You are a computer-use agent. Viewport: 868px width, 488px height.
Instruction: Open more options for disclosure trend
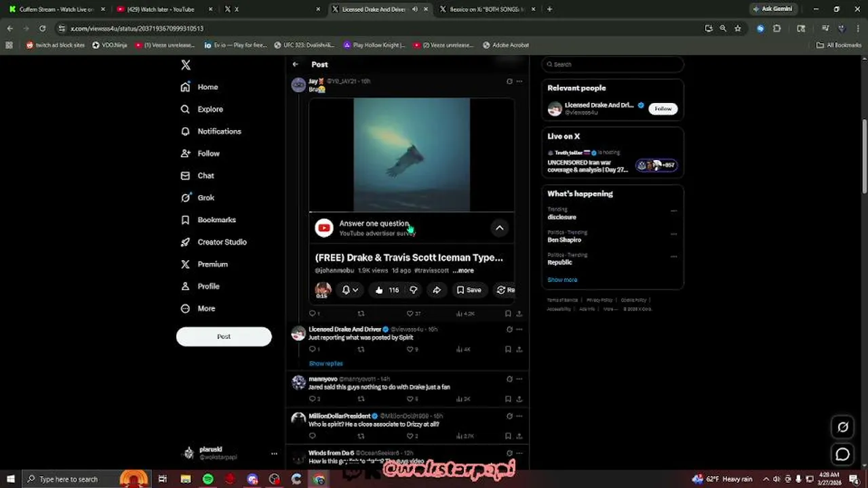tap(673, 211)
